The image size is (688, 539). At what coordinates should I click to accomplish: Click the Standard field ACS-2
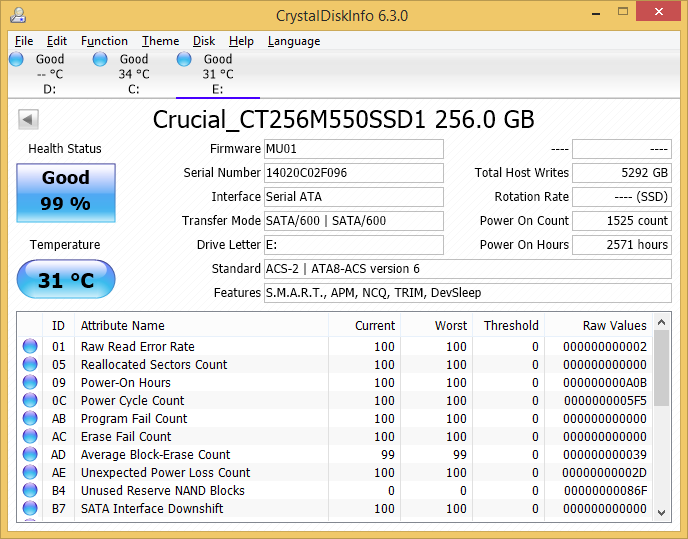(x=468, y=269)
